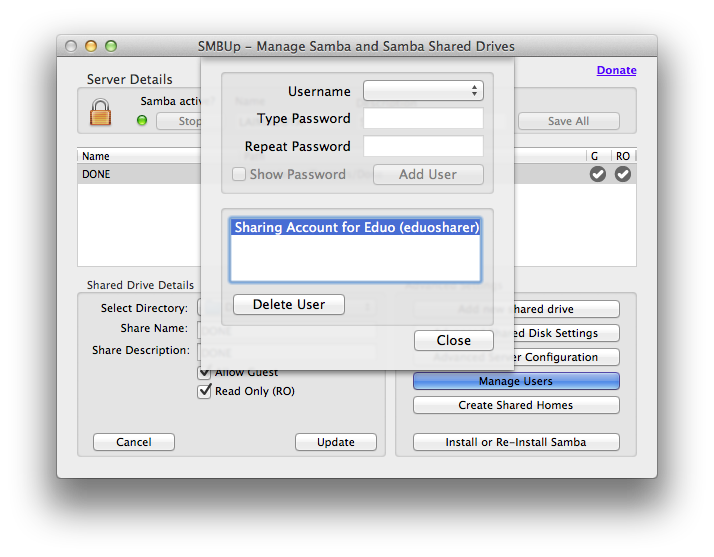The height and width of the screenshot is (557, 714).
Task: Click the Delete User button
Action: click(x=289, y=304)
